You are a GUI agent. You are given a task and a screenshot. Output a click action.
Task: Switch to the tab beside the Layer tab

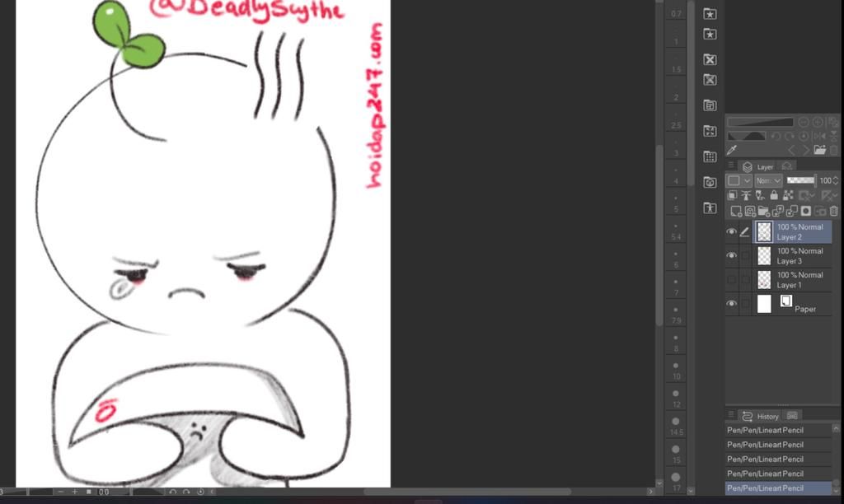pyautogui.click(x=787, y=166)
